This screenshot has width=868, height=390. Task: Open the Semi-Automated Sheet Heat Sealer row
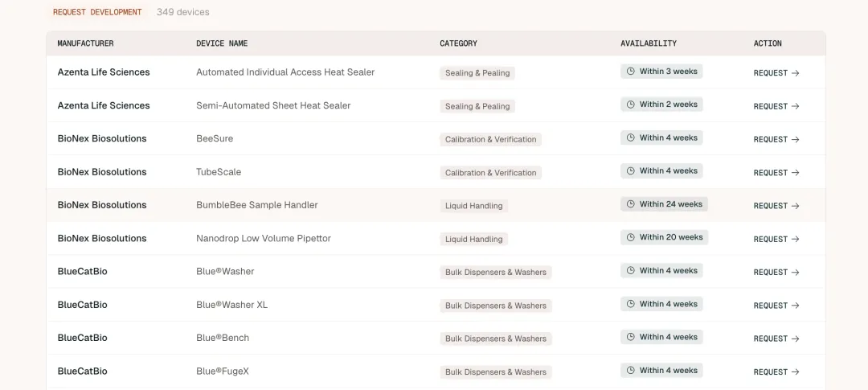click(x=273, y=105)
